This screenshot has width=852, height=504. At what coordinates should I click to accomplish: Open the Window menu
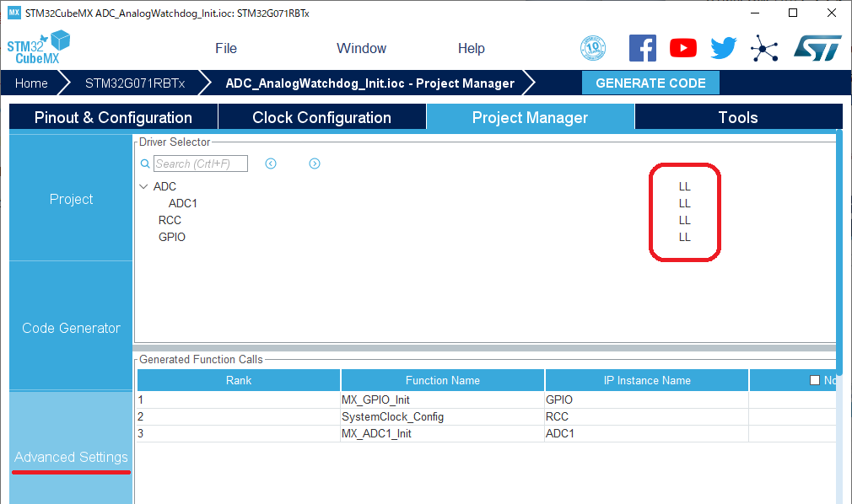pos(361,48)
